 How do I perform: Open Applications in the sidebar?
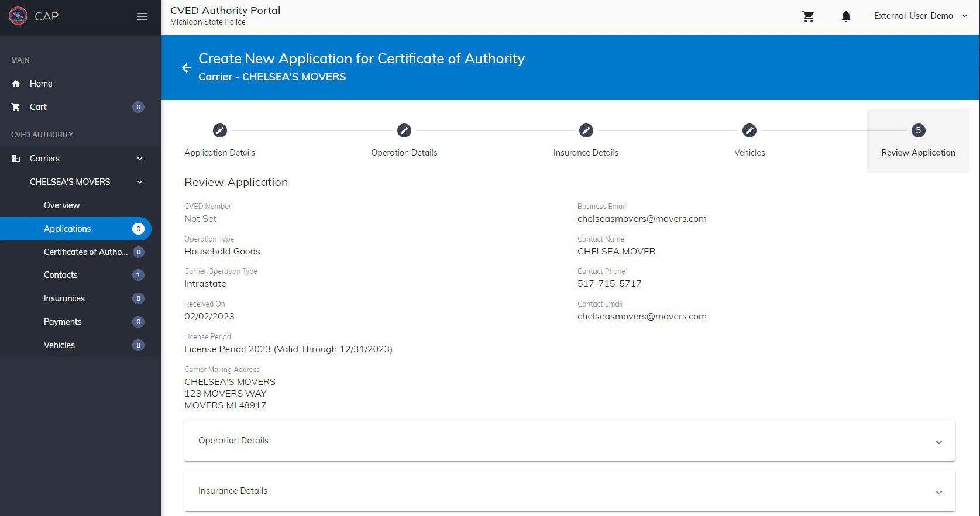point(75,229)
